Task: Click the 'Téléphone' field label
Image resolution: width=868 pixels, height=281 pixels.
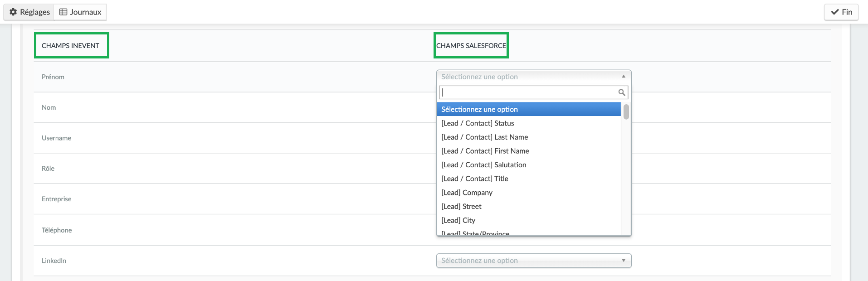Action: (57, 230)
